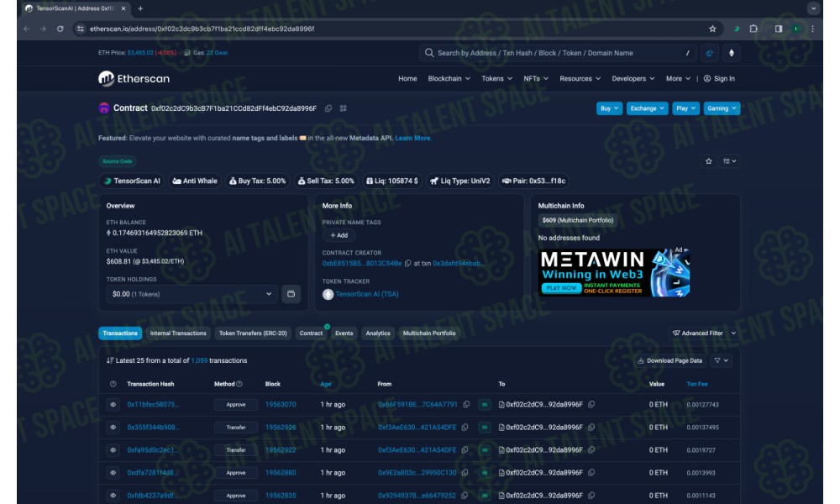Viewport: 840px width, 504px height.
Task: Show the QR code for the contract address
Action: [344, 108]
